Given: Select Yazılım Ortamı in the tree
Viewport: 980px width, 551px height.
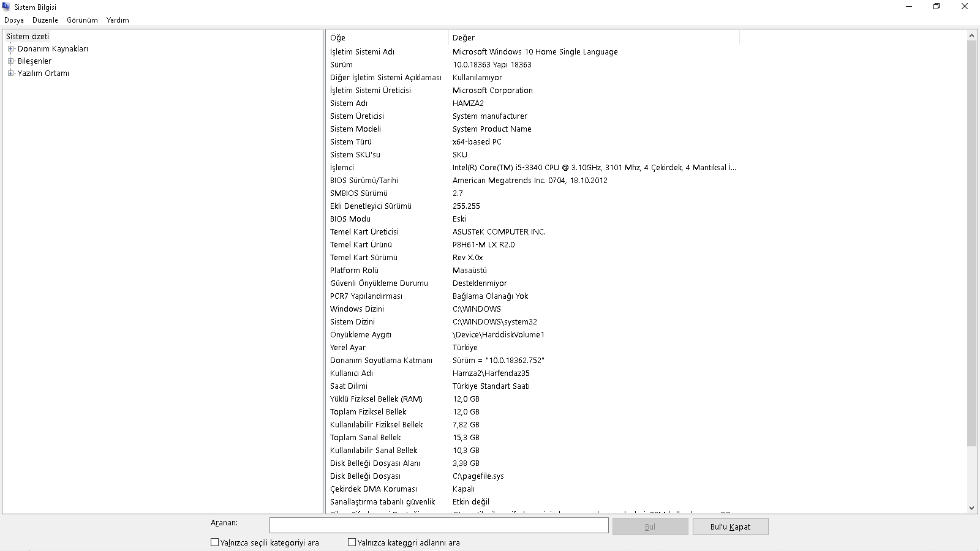Looking at the screenshot, I should (x=43, y=73).
